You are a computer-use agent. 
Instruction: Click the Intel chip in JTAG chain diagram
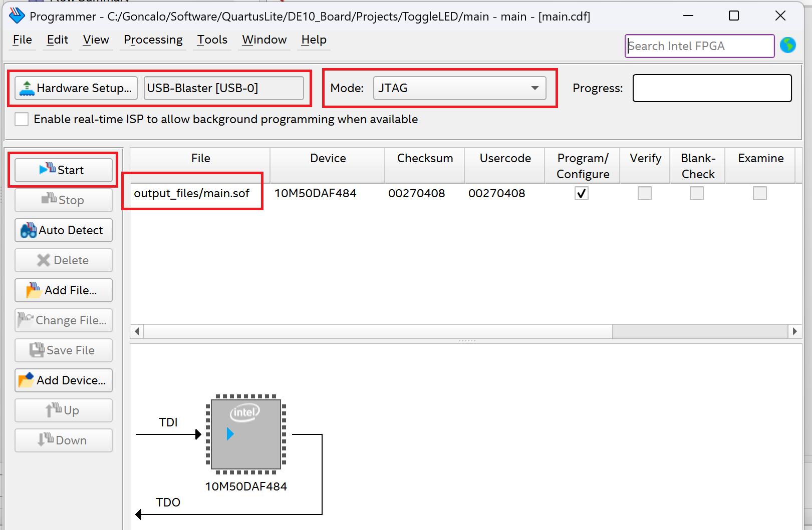pyautogui.click(x=246, y=434)
